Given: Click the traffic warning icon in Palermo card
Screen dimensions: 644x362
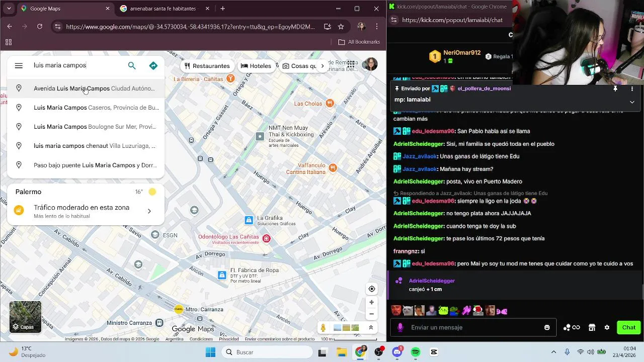Looking at the screenshot, I should pos(19,211).
